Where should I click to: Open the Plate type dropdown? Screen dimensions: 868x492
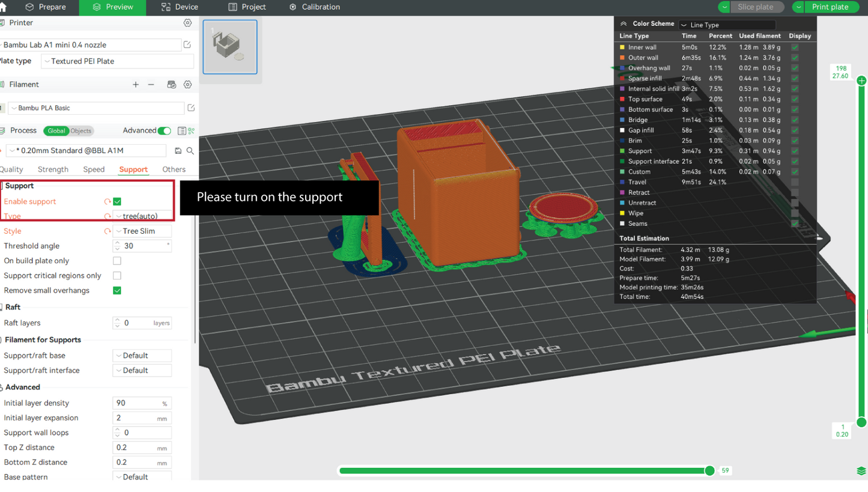click(x=118, y=61)
